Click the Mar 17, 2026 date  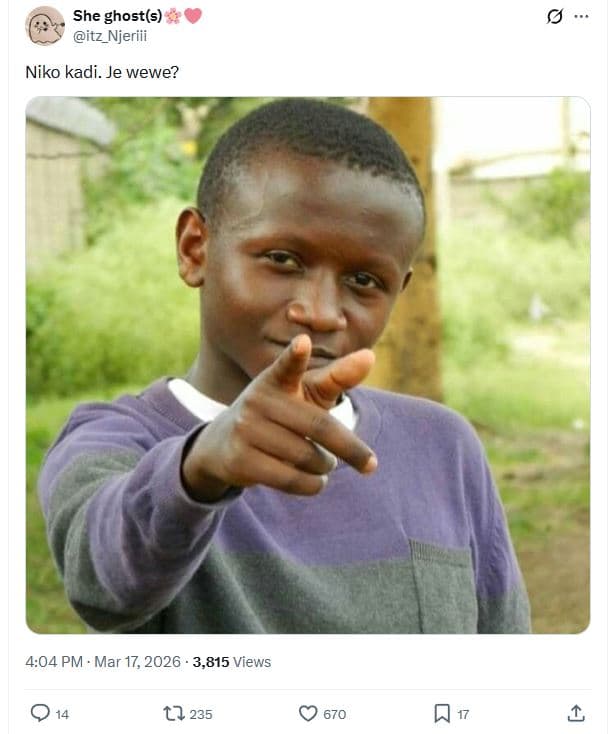137,661
